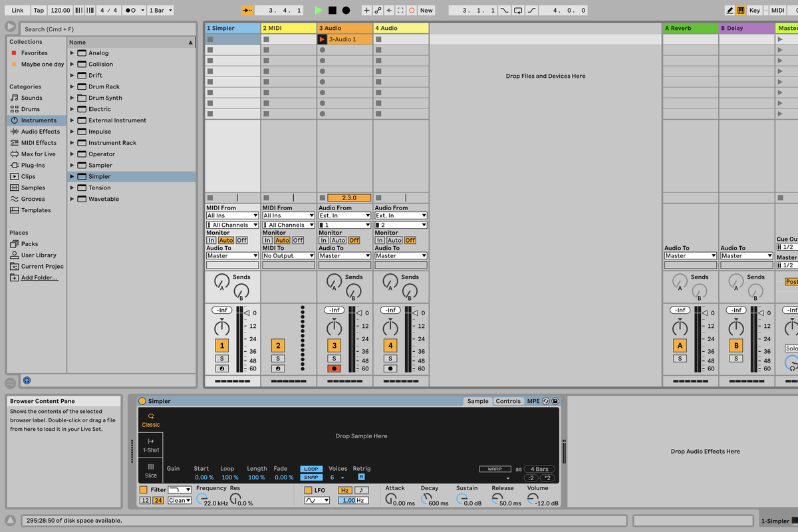The image size is (798, 532).
Task: Open the Audio From dropdown on track 3
Action: tap(344, 215)
